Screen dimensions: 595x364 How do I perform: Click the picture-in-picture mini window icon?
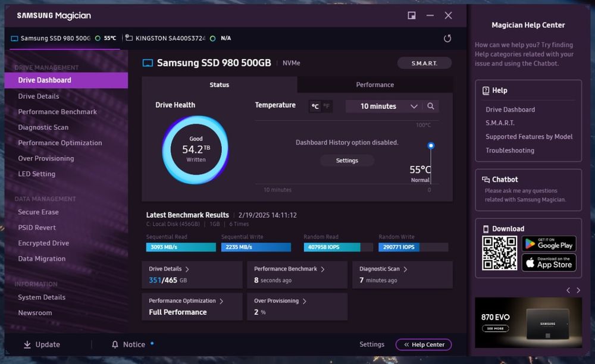click(411, 15)
